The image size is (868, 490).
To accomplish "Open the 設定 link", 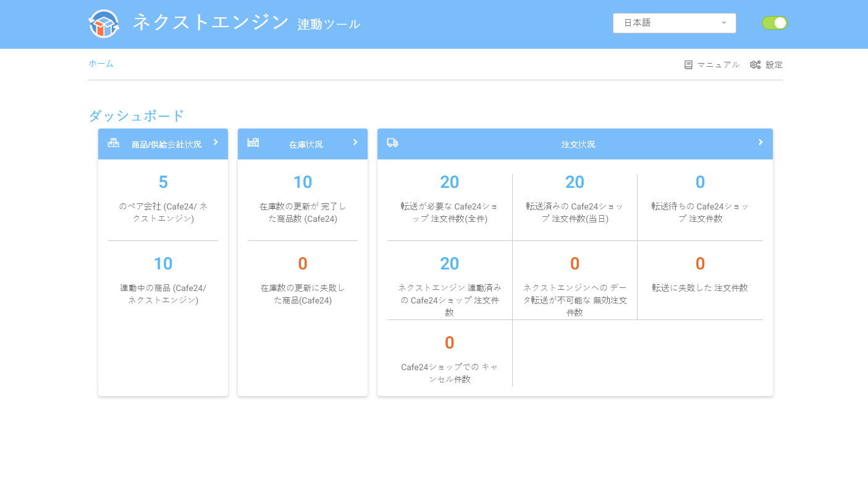I will (x=774, y=65).
